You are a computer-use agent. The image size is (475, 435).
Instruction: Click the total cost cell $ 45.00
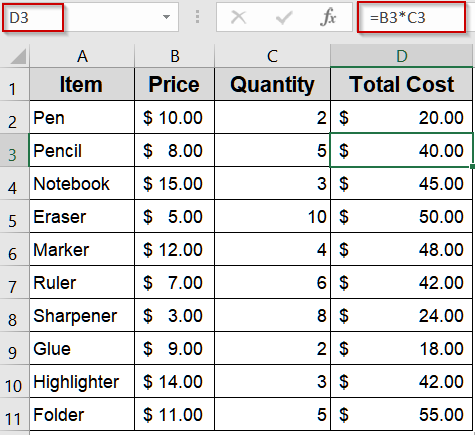coord(402,183)
